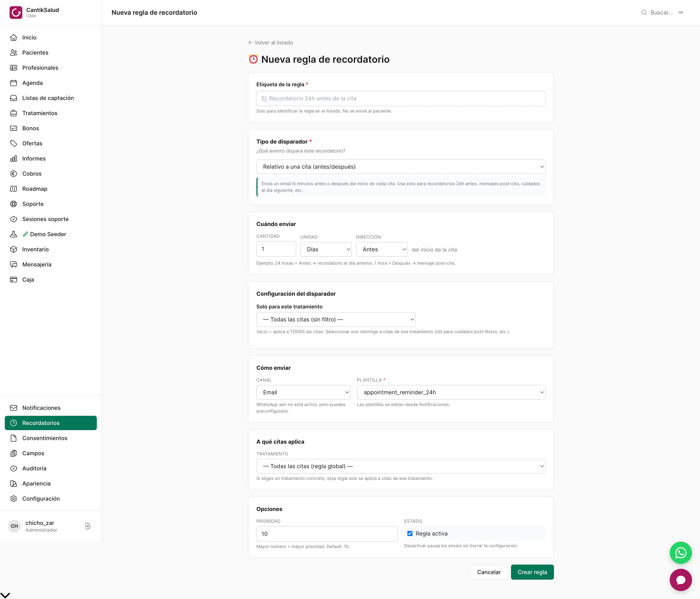Viewport: 700px width, 599px height.
Task: Open the magenta chat bubble widget
Action: pos(681,580)
